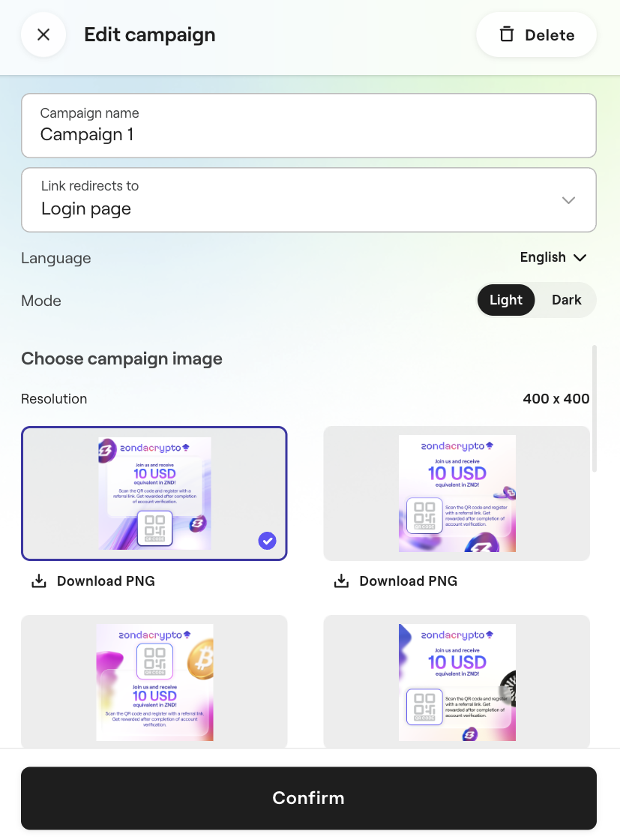This screenshot has height=840, width=620.
Task: Click Download PNG link under second image
Action: (408, 580)
